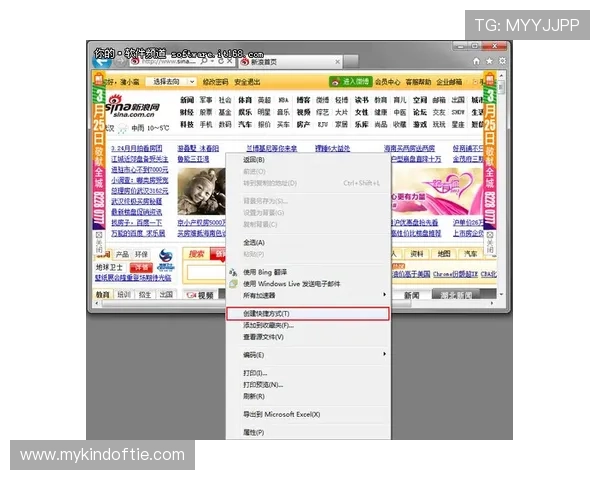Close the 新浪首页 tab with its X
This screenshot has width=600, height=480.
[x=337, y=62]
